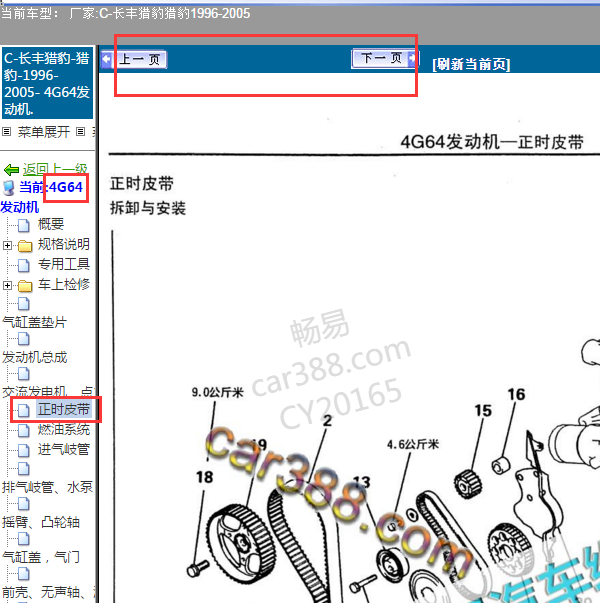Screen dimensions: 600x603
Task: Click document icon above 发动机总成
Action: click(x=24, y=338)
